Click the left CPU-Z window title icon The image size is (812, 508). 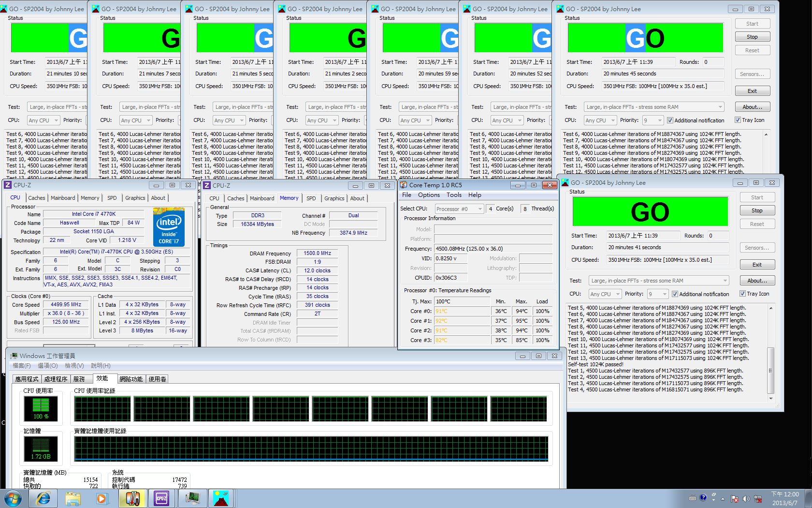(8, 185)
